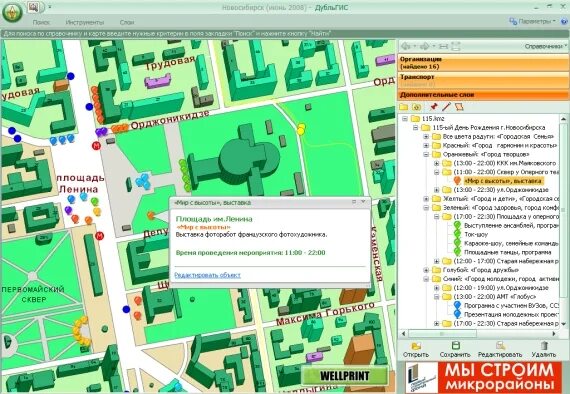Expand the Все цвета радуги folder

tap(426, 137)
